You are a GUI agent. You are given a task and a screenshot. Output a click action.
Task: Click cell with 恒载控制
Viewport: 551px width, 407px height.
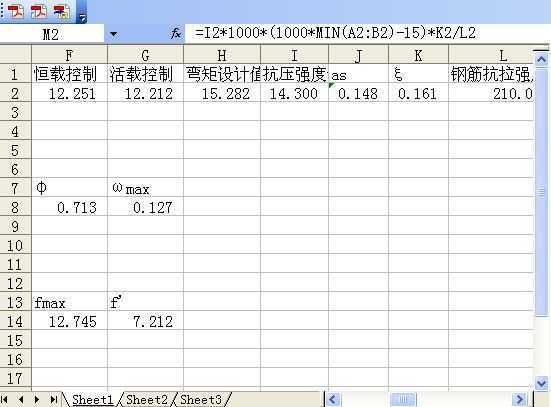coord(69,73)
